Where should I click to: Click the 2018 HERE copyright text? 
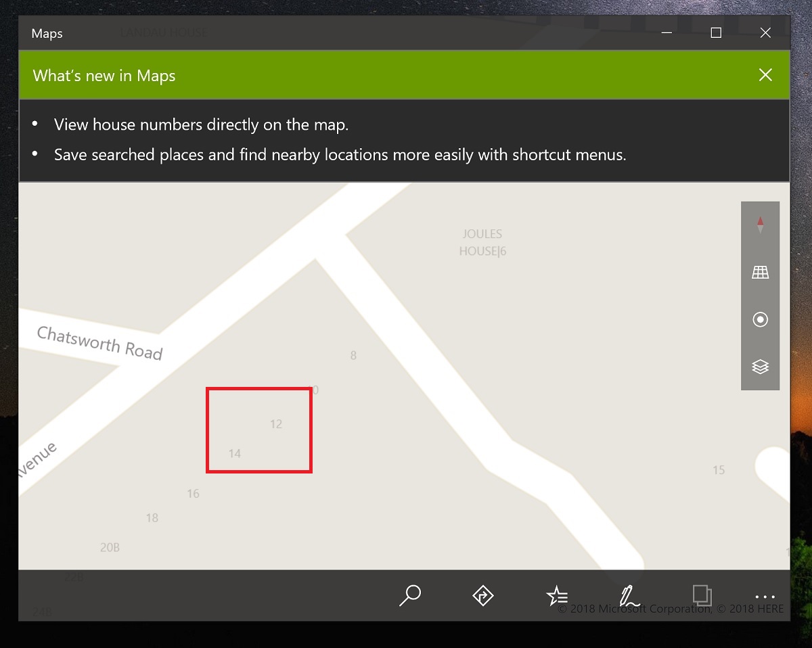[x=750, y=609]
